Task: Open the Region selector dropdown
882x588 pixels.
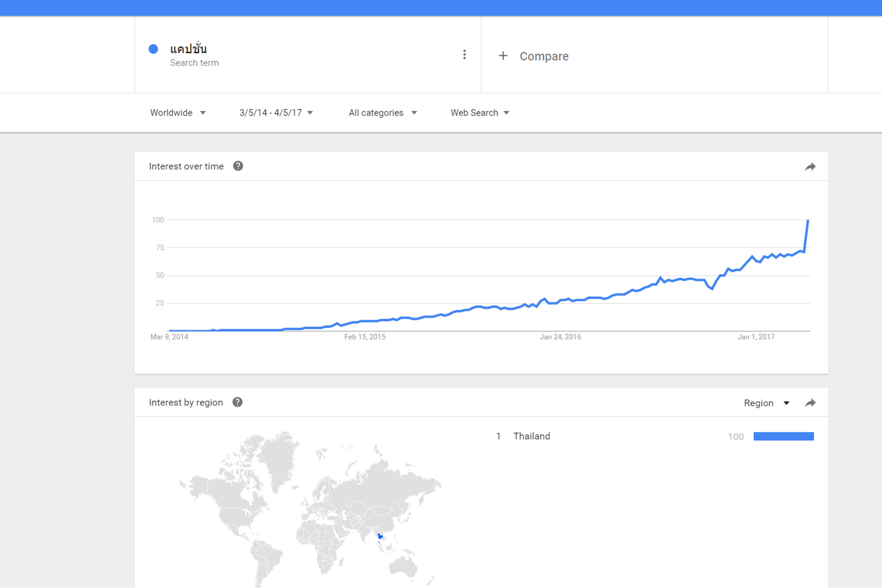Action: click(x=767, y=403)
